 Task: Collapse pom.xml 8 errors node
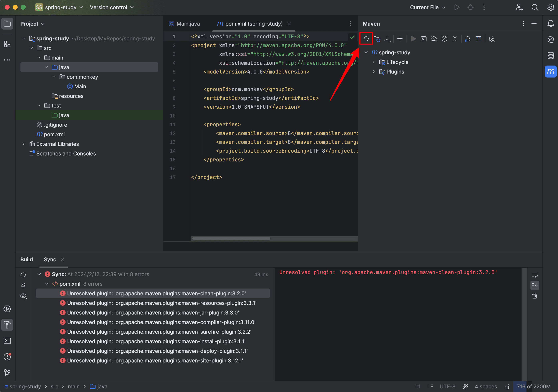click(47, 284)
